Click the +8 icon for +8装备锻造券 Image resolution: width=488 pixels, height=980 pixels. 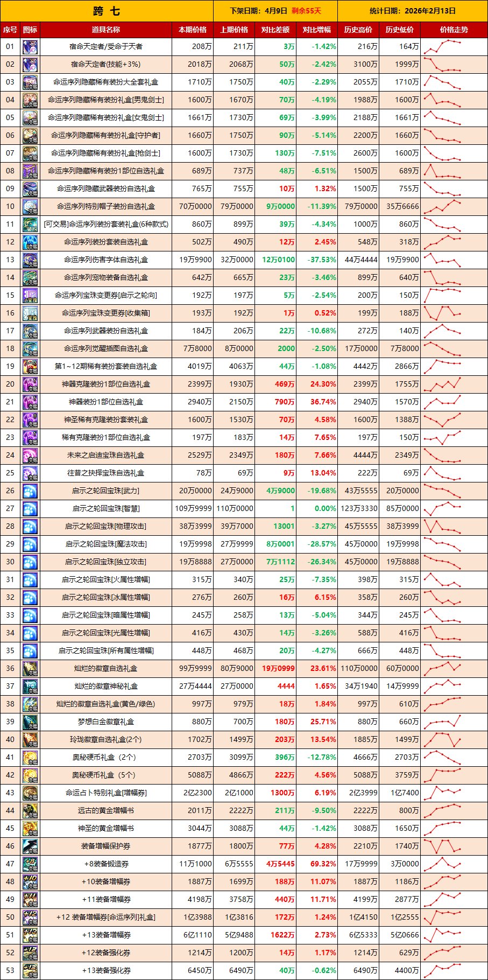pyautogui.click(x=30, y=864)
